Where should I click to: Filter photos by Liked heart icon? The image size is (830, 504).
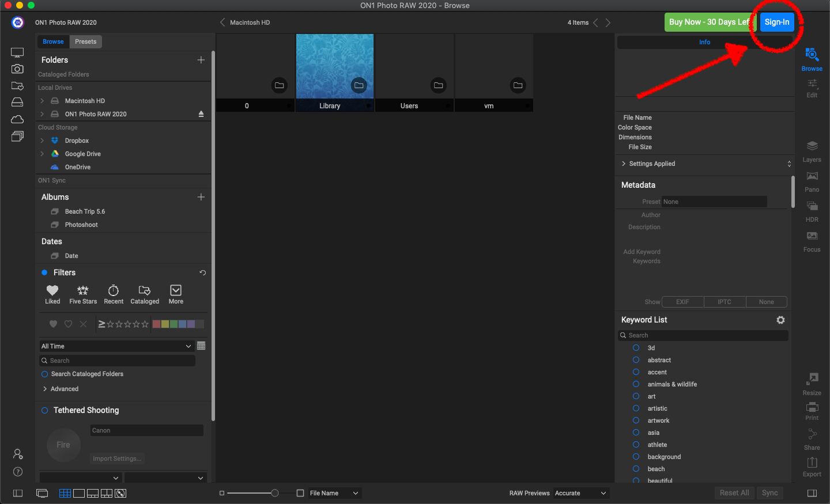[x=52, y=294]
